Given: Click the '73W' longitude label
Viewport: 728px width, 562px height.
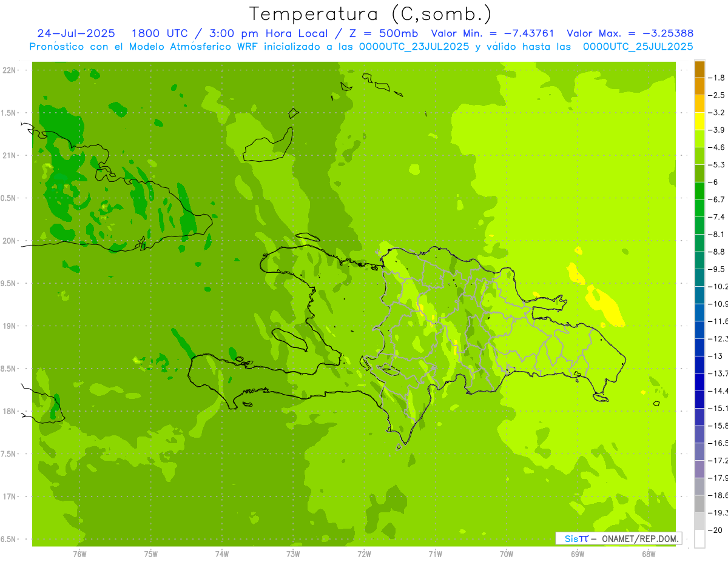Looking at the screenshot, I should point(293,554).
